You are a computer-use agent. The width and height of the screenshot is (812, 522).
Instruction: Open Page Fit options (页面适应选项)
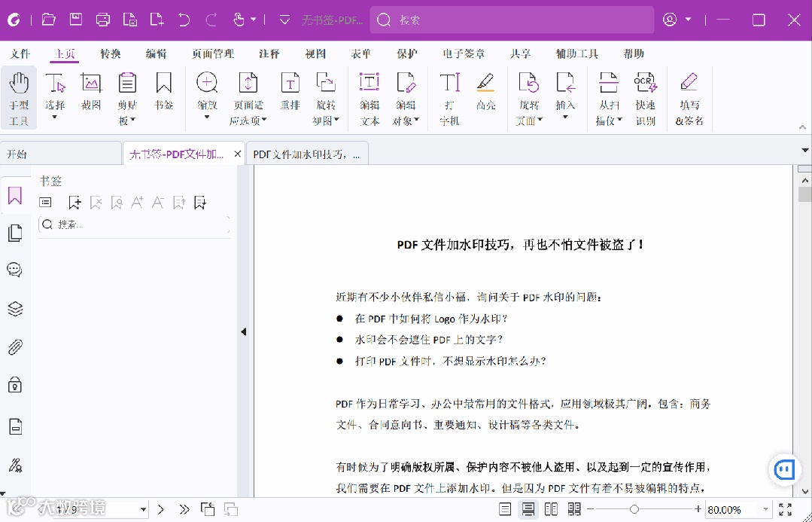pyautogui.click(x=248, y=98)
